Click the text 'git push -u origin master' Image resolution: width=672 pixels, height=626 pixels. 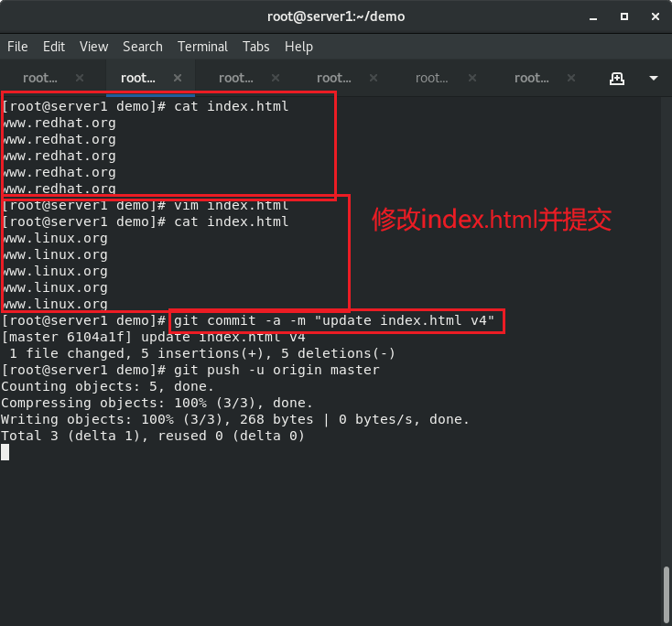point(276,371)
